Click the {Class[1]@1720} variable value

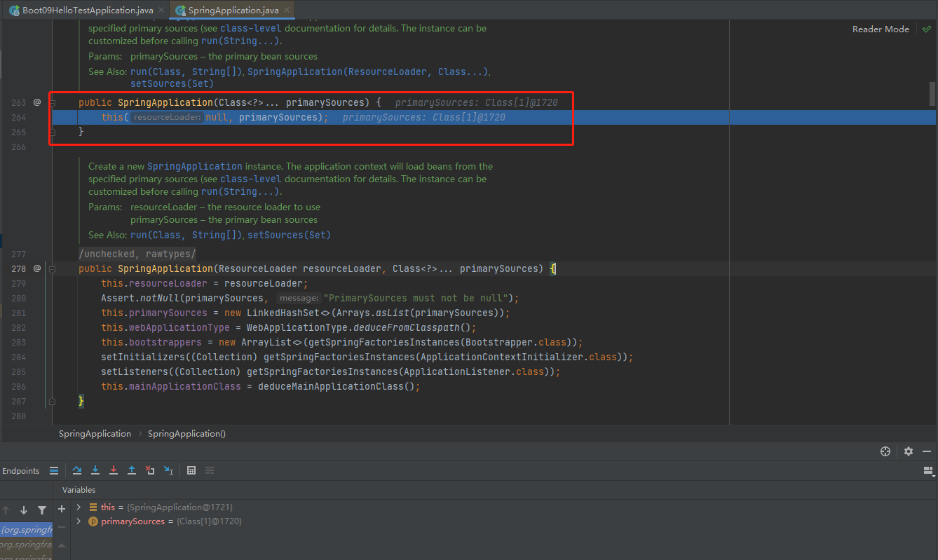208,521
